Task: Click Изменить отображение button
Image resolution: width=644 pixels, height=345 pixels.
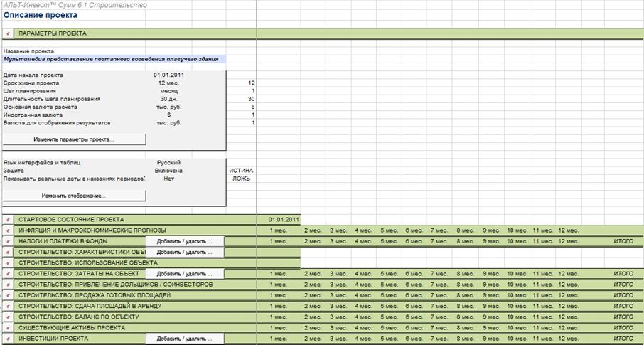Action: click(74, 196)
